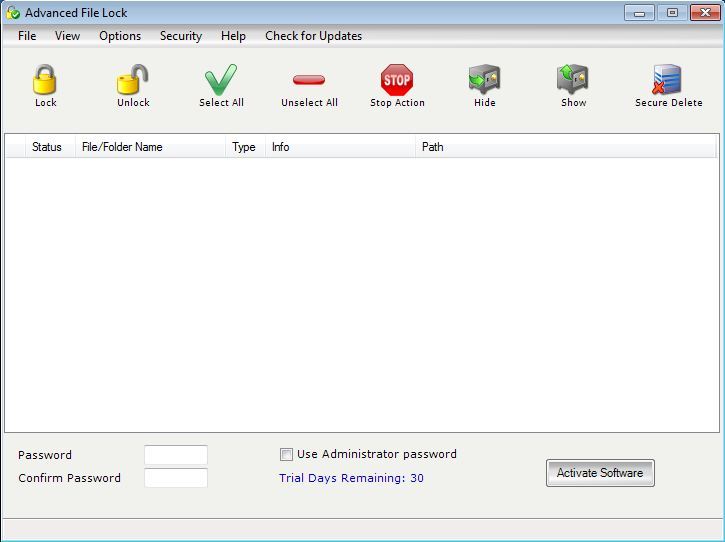Screen dimensions: 725x542
Task: Enable Use Administrator password checkbox
Action: tap(286, 454)
